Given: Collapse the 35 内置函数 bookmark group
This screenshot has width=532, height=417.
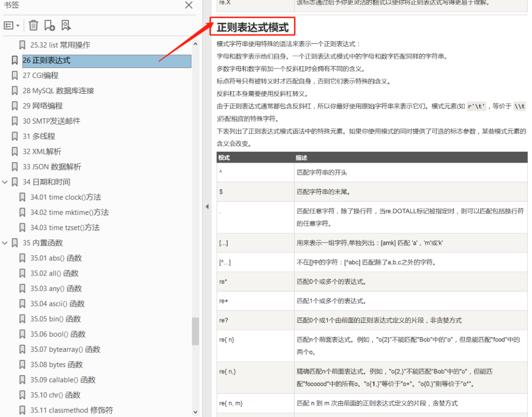Looking at the screenshot, I should (5, 243).
